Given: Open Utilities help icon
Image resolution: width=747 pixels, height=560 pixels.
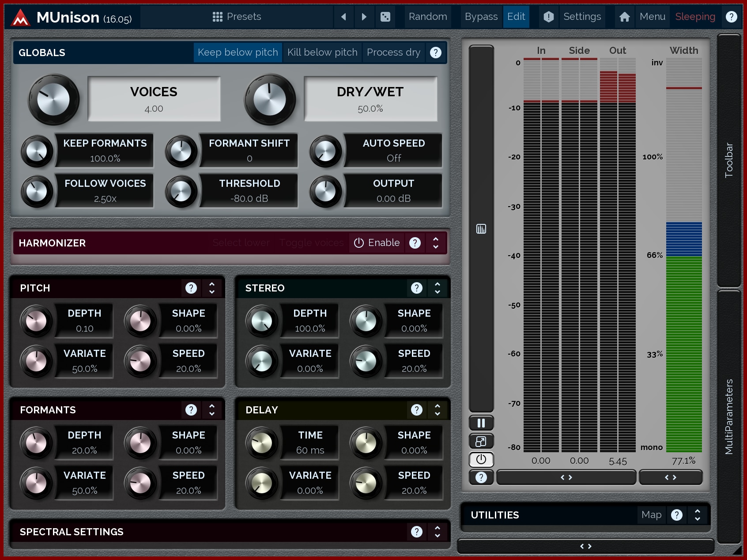Looking at the screenshot, I should [x=676, y=515].
